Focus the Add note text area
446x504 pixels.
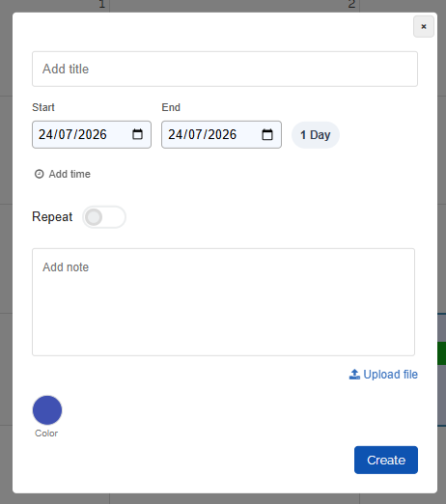(223, 302)
